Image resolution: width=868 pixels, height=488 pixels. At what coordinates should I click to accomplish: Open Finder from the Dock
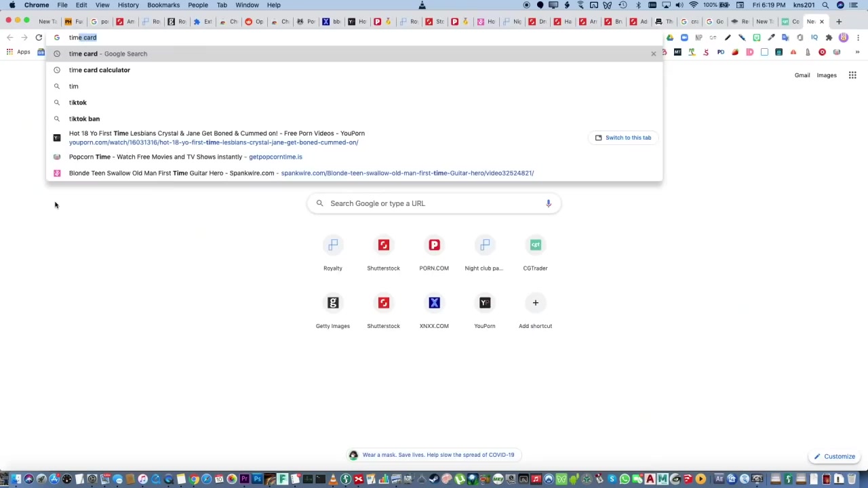(x=16, y=480)
